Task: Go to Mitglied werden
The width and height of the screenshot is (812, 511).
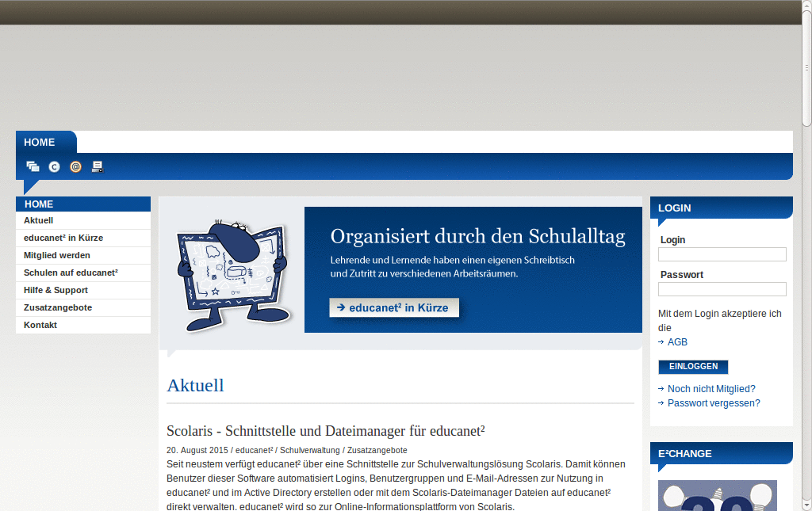Action: (x=83, y=255)
